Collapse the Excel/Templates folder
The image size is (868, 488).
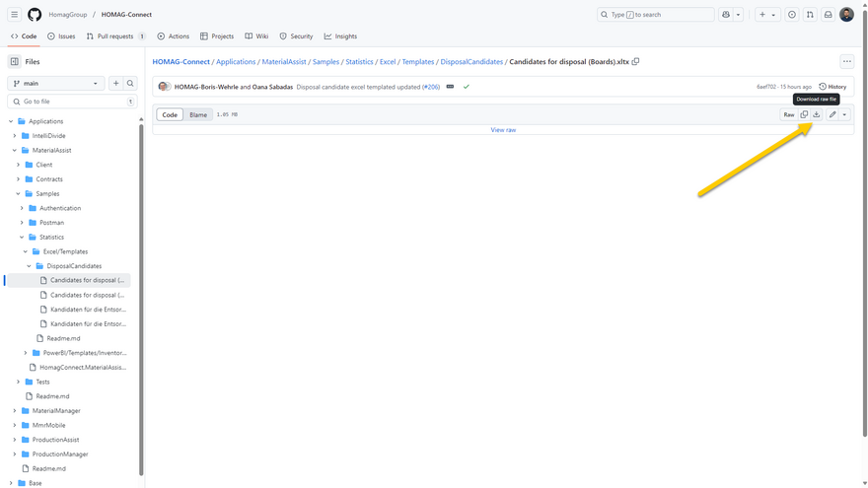click(x=26, y=251)
